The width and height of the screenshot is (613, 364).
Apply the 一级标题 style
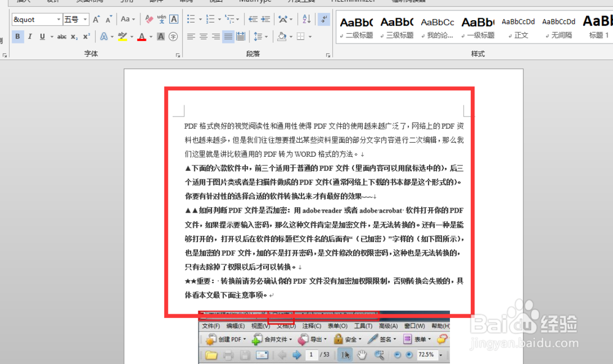[x=478, y=28]
